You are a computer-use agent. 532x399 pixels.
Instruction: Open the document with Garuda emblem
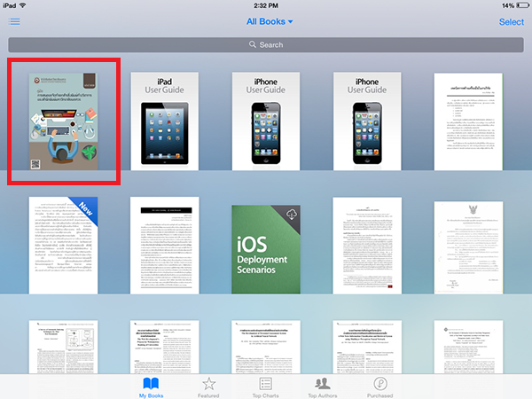[468, 247]
